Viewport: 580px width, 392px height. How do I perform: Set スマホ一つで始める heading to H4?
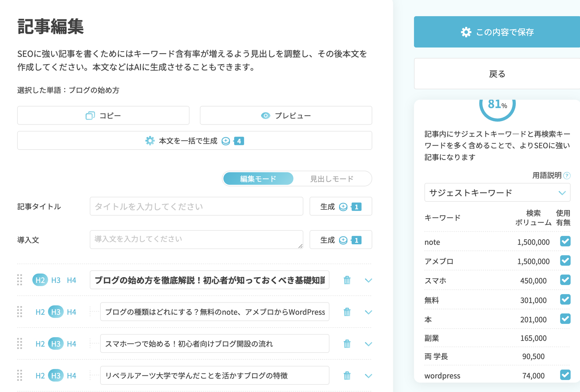coord(71,344)
